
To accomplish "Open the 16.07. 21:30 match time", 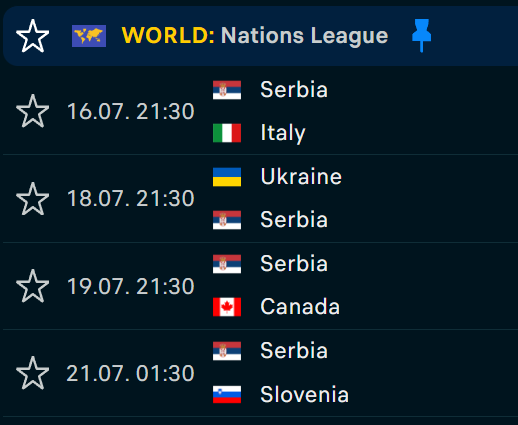I will (131, 111).
